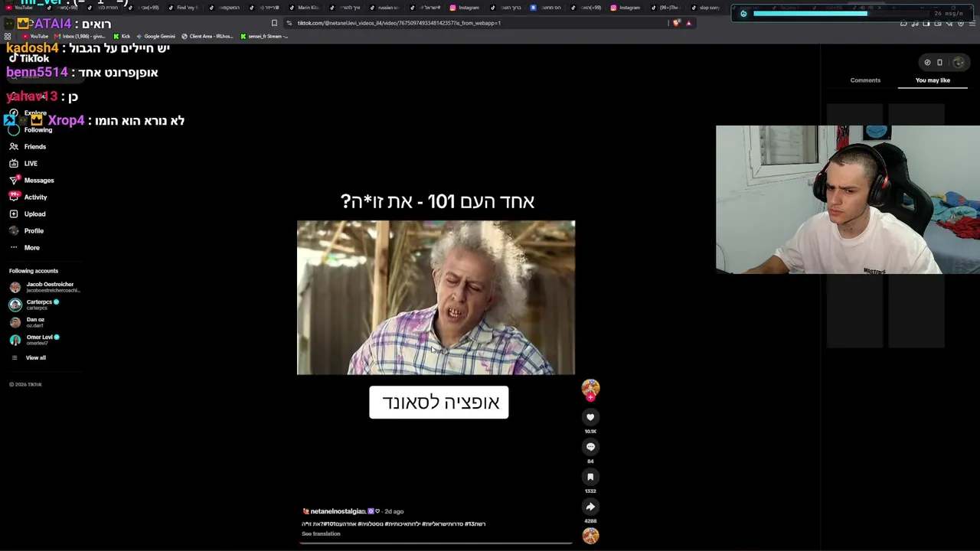The height and width of the screenshot is (551, 980).
Task: Click the phone icon beside the profile avatar
Action: (939, 63)
